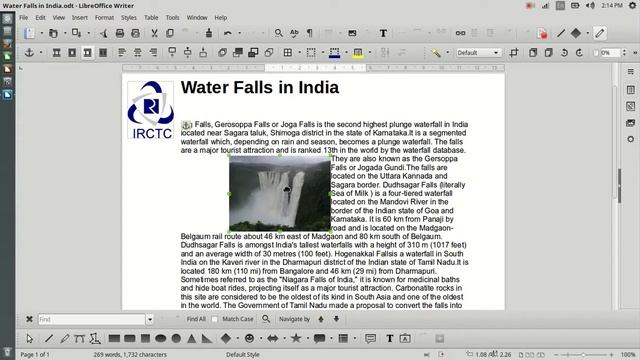
Task: Open the Background Color dropdown arrow
Action: (x=370, y=52)
